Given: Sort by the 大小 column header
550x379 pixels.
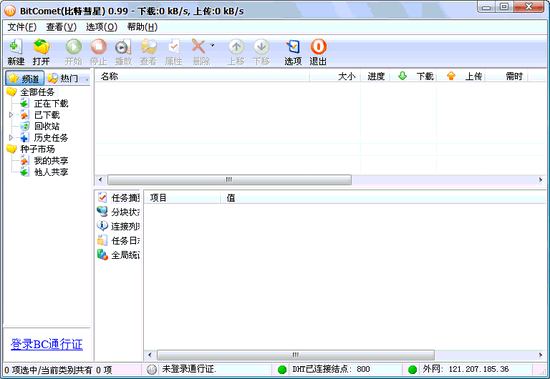Looking at the screenshot, I should tap(335, 76).
